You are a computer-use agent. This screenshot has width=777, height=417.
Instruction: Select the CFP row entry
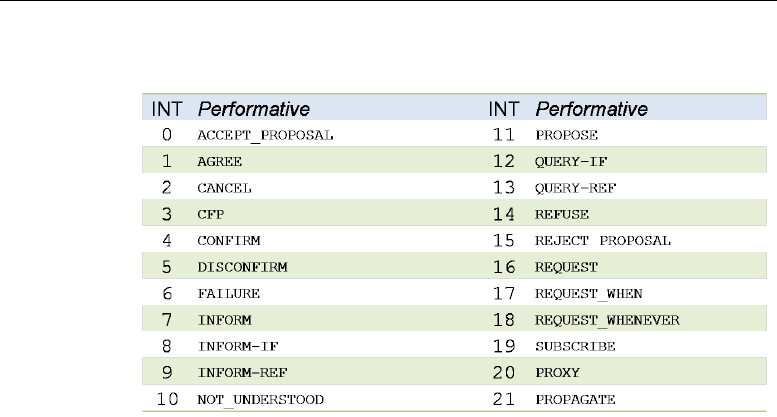pos(211,214)
